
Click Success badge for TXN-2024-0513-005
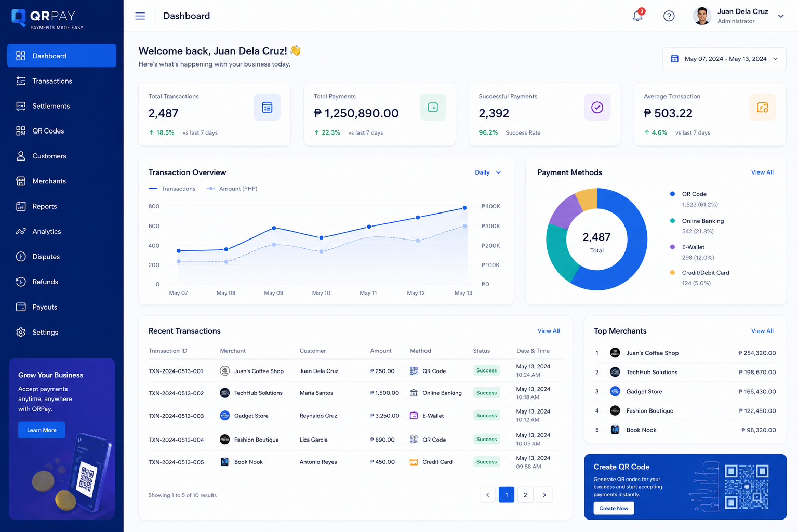[x=487, y=462]
